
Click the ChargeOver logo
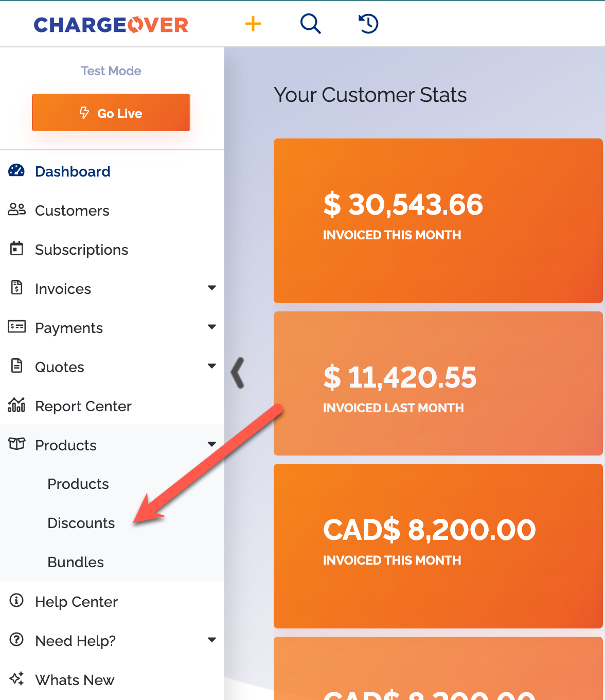coord(111,25)
